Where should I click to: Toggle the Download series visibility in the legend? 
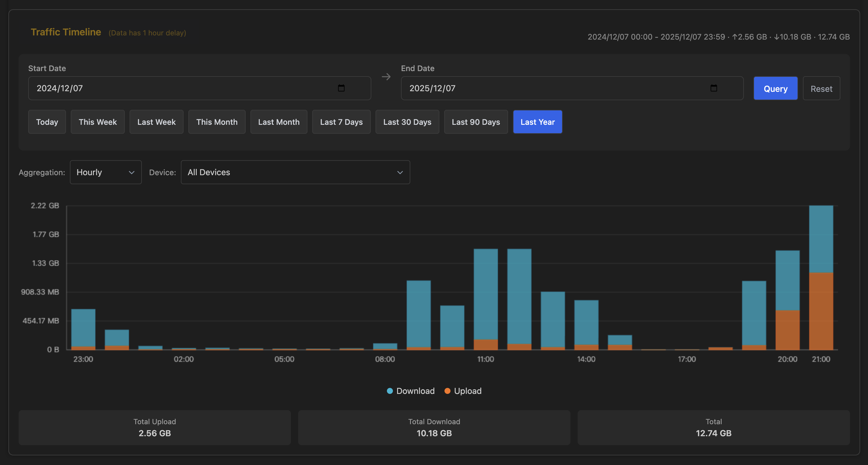click(x=410, y=391)
